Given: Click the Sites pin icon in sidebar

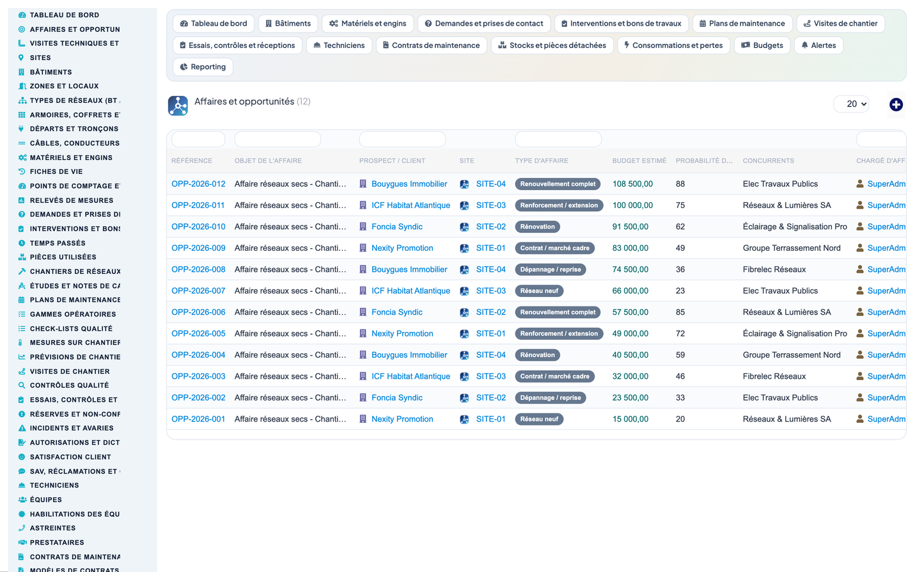Looking at the screenshot, I should point(22,58).
